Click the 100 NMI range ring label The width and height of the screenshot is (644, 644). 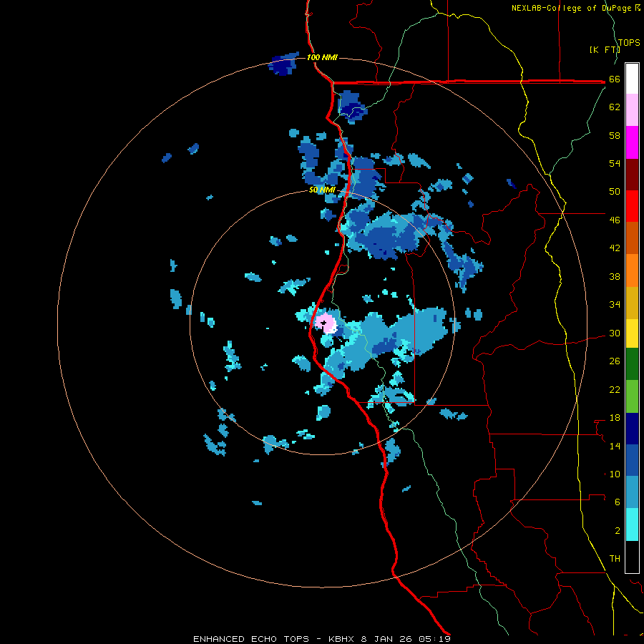pos(322,57)
